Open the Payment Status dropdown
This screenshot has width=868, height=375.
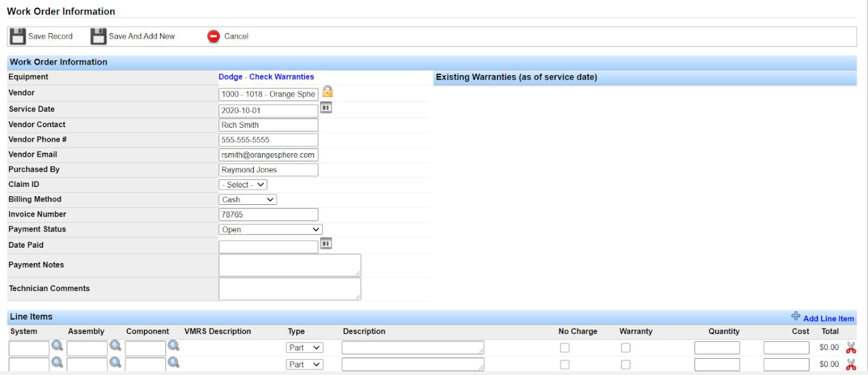[x=270, y=230]
